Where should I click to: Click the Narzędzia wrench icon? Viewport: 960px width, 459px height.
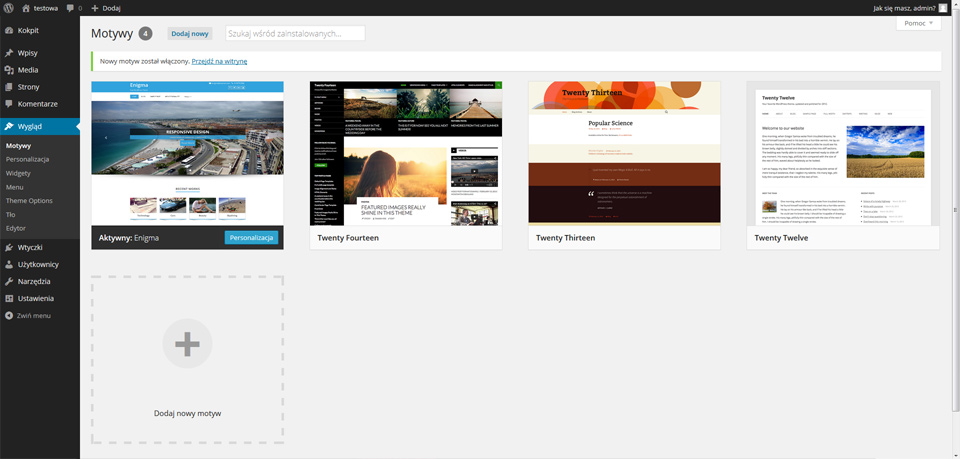9,282
